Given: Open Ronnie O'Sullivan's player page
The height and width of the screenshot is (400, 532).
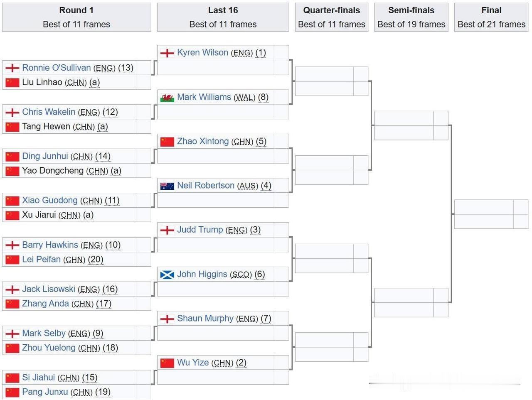Looking at the screenshot, I should pos(56,68).
